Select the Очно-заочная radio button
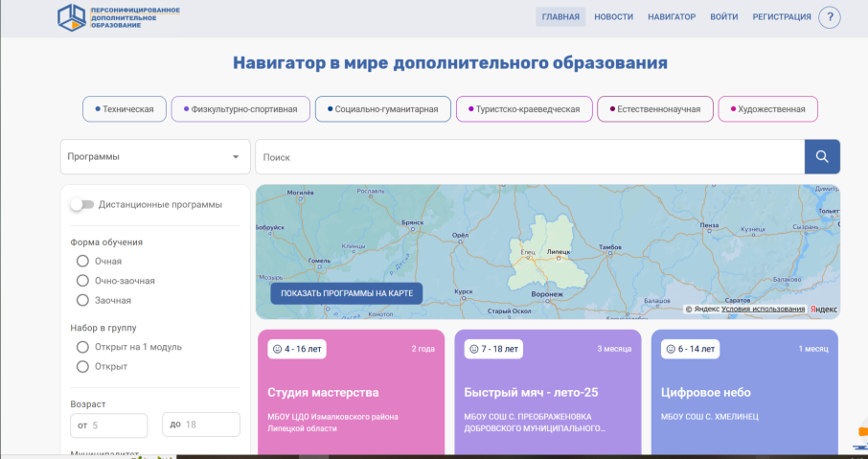 click(x=82, y=280)
